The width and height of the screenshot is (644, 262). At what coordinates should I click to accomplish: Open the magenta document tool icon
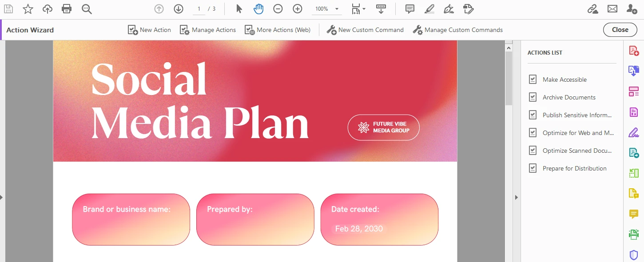pyautogui.click(x=634, y=112)
